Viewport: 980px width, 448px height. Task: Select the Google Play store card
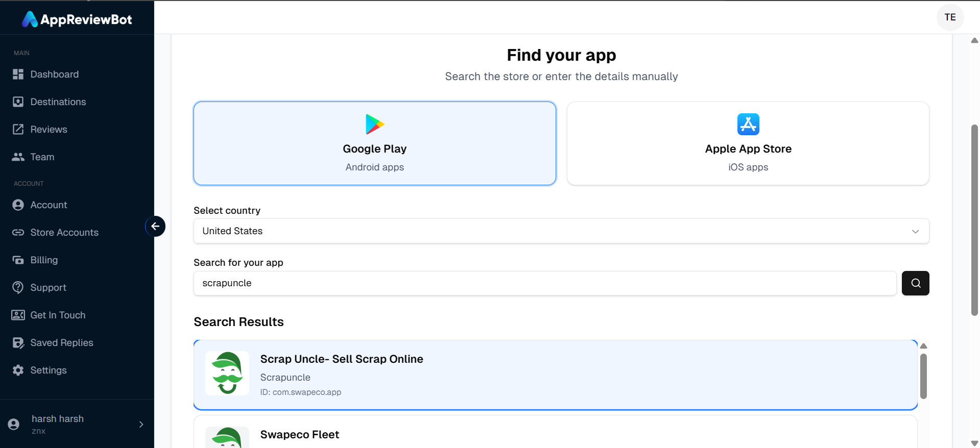pyautogui.click(x=375, y=143)
